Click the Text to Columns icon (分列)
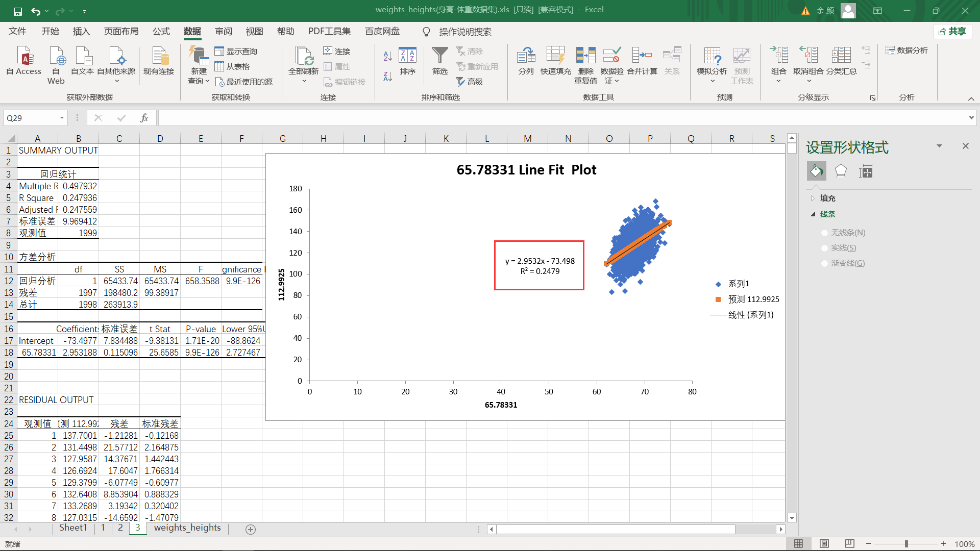980x551 pixels. [x=526, y=56]
